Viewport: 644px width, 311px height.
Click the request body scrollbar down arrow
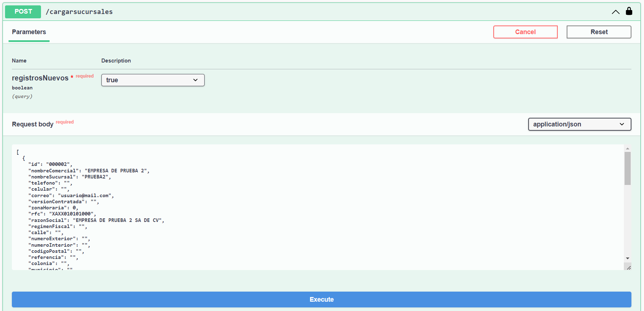627,258
